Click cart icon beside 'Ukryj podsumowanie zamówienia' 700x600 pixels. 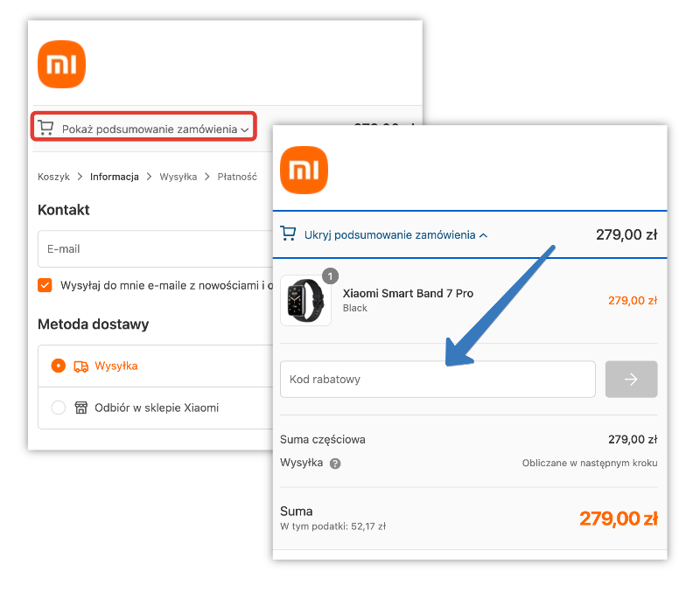pyautogui.click(x=288, y=234)
